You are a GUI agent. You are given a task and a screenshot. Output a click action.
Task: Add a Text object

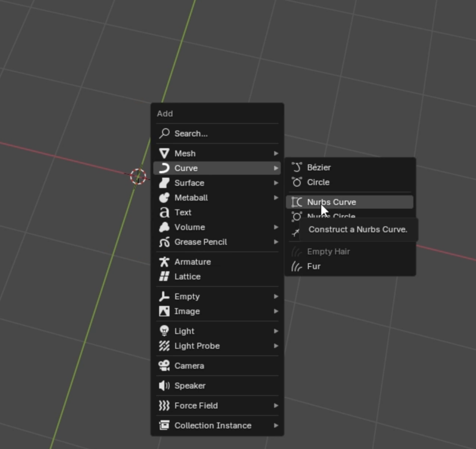pyautogui.click(x=217, y=212)
